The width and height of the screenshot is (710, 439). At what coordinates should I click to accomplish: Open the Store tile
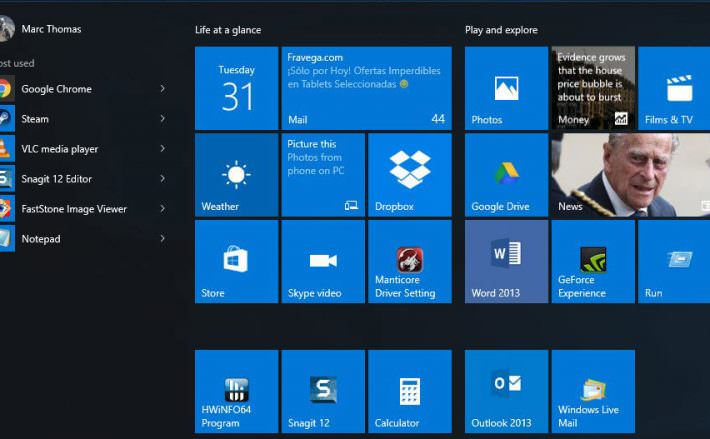pos(236,262)
